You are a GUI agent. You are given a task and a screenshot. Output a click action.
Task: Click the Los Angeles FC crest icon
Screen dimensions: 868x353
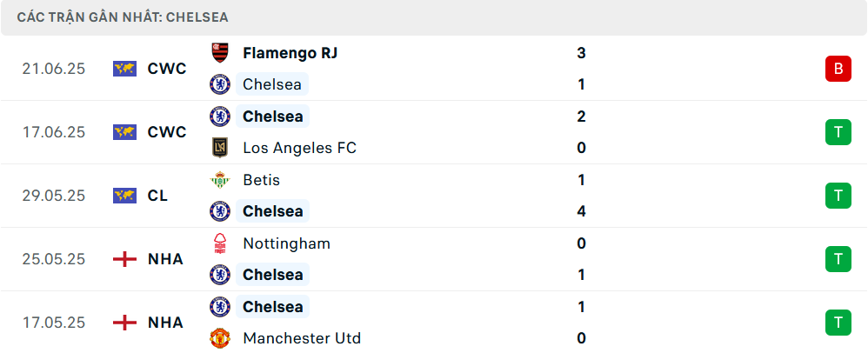(220, 148)
